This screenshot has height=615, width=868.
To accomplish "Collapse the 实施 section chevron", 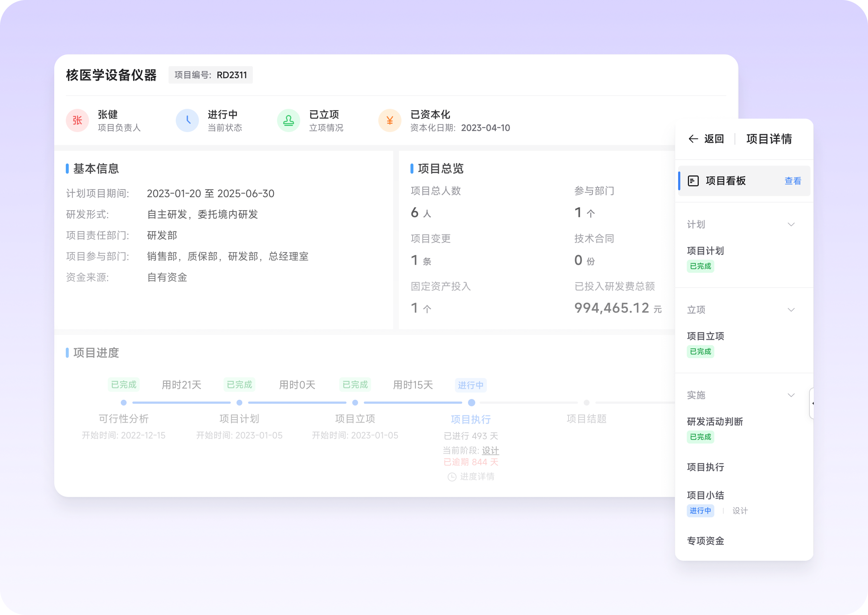I will [x=791, y=395].
